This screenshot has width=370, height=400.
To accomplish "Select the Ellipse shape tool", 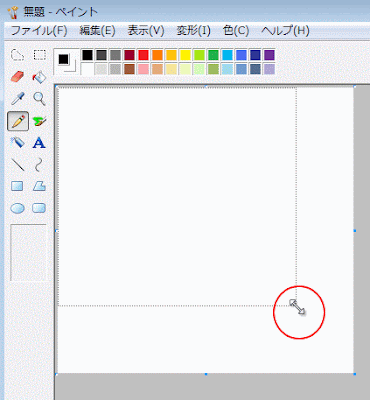I will [x=17, y=208].
